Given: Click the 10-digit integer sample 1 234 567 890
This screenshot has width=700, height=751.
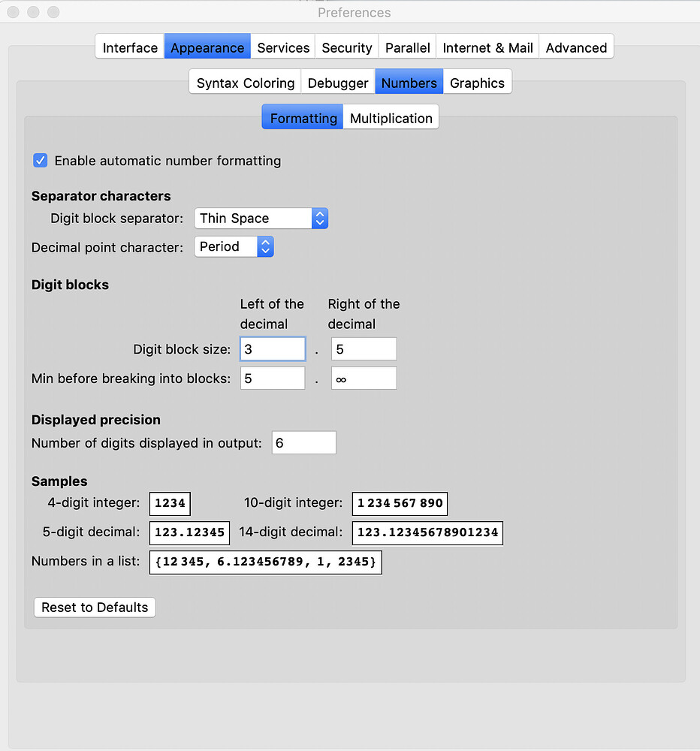Looking at the screenshot, I should (x=400, y=503).
